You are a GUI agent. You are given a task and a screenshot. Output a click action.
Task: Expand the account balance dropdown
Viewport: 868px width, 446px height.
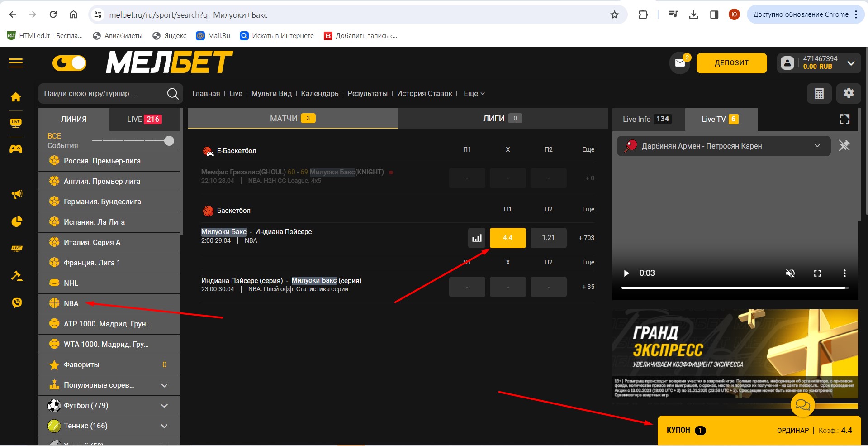click(x=851, y=63)
